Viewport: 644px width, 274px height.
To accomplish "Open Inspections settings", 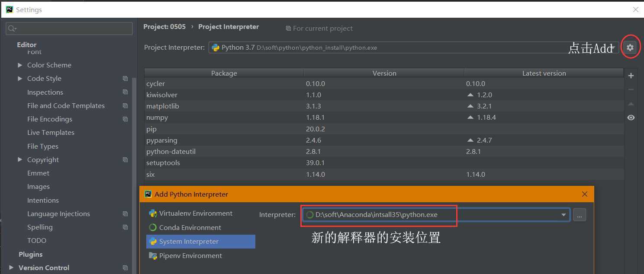I will click(45, 92).
